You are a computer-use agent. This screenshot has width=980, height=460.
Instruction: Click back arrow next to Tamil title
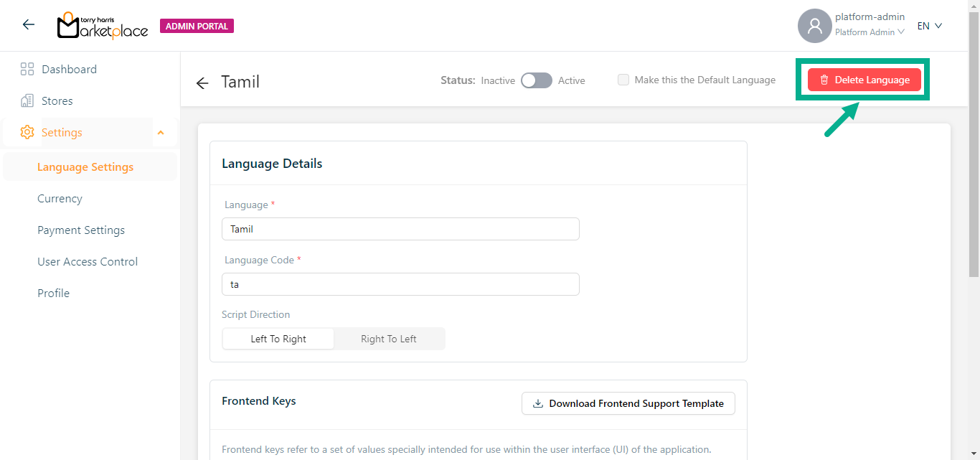[202, 83]
